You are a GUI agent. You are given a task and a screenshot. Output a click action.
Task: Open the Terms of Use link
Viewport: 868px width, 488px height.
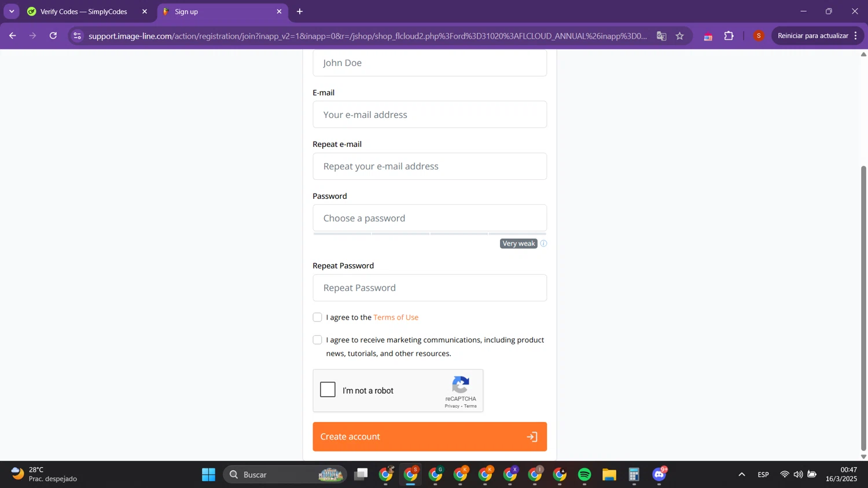pos(396,317)
